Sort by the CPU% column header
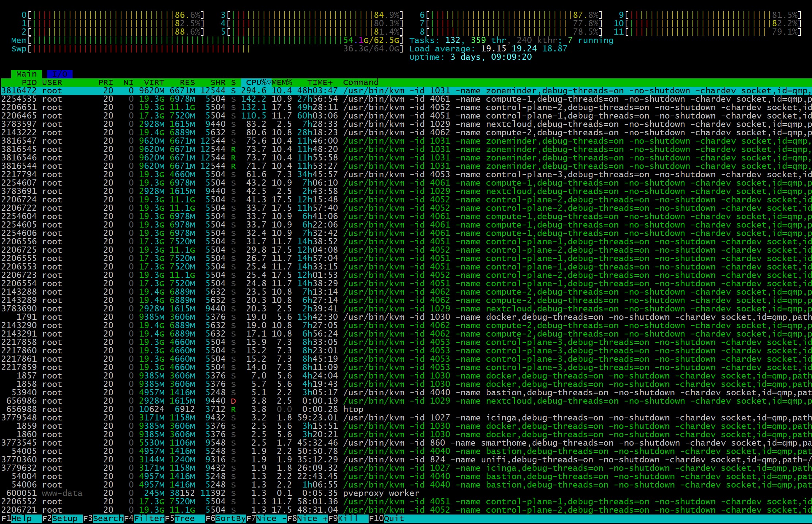812x524 pixels. (x=256, y=82)
